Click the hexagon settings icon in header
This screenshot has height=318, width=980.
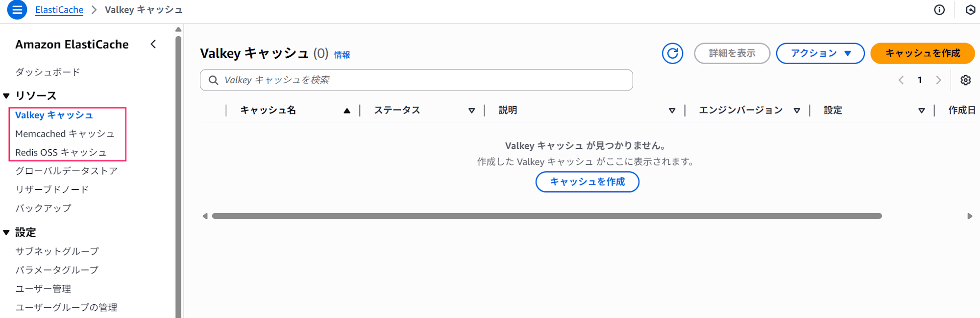(970, 10)
